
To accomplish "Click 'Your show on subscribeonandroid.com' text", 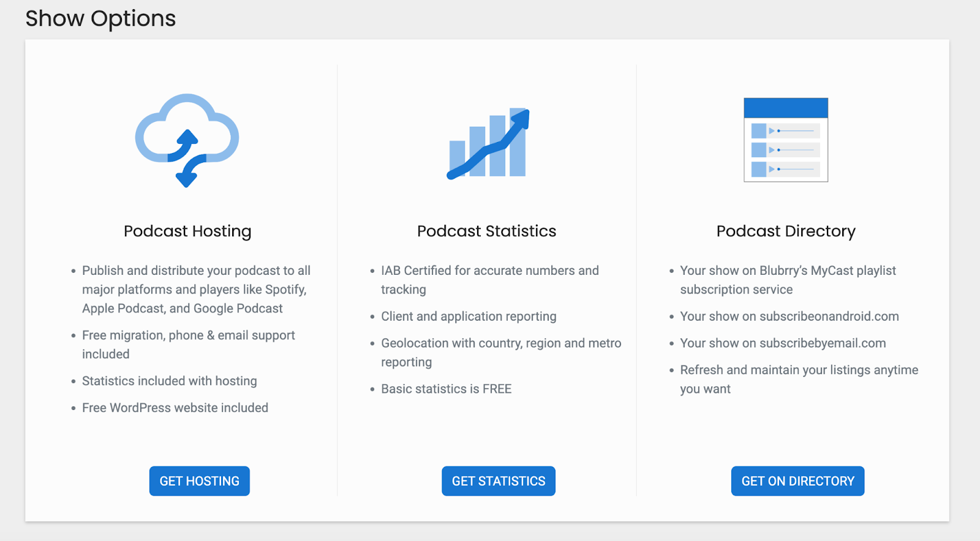I will (x=790, y=316).
